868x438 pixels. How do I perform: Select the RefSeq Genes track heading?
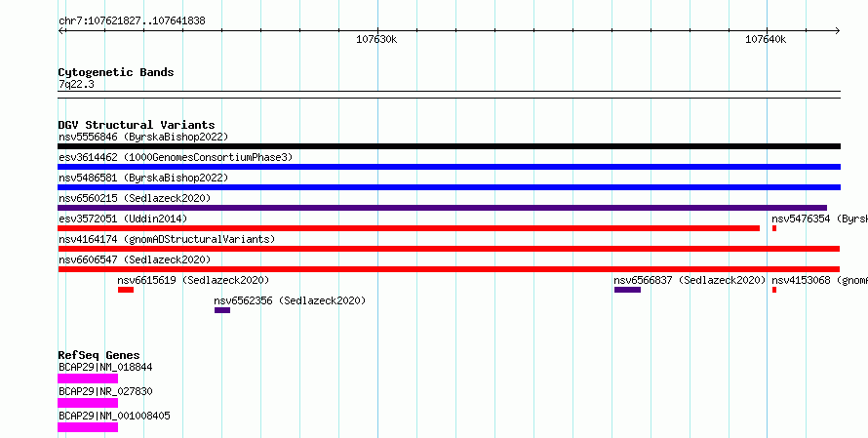click(x=99, y=355)
